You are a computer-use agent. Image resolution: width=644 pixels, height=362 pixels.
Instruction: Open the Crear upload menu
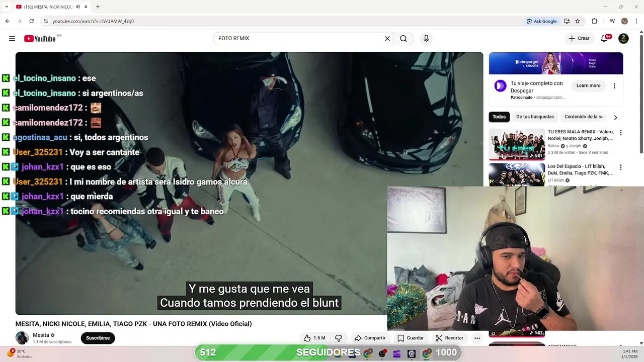click(x=579, y=39)
